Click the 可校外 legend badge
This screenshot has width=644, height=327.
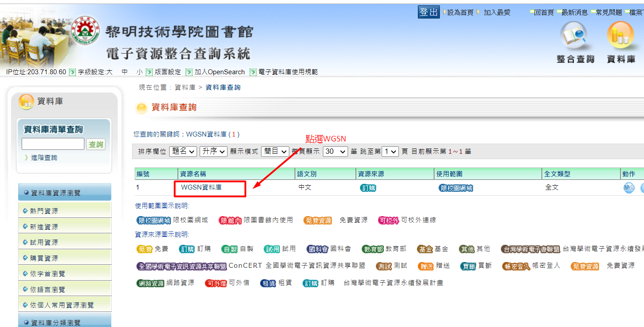point(389,220)
